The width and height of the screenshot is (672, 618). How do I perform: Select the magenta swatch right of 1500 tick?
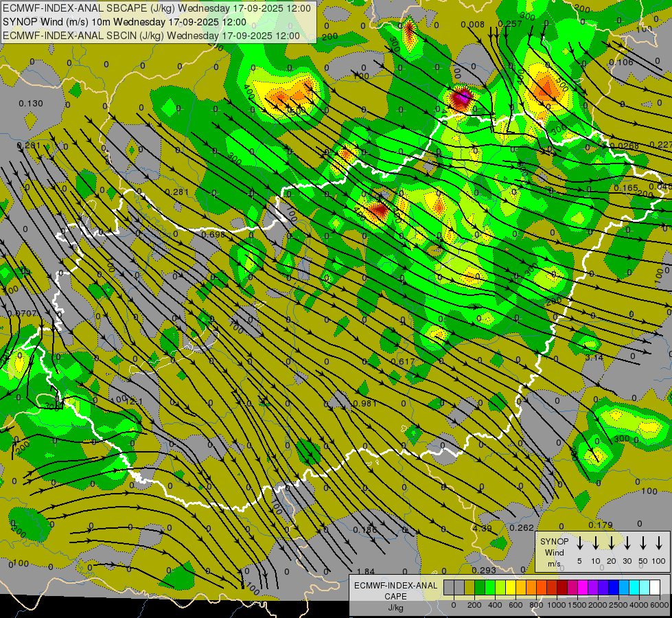click(583, 588)
